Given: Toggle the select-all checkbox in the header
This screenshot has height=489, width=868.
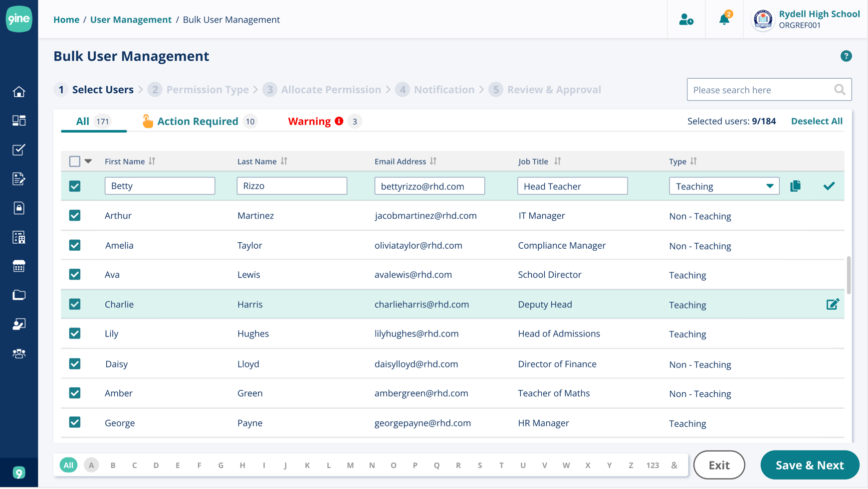Looking at the screenshot, I should click(74, 161).
